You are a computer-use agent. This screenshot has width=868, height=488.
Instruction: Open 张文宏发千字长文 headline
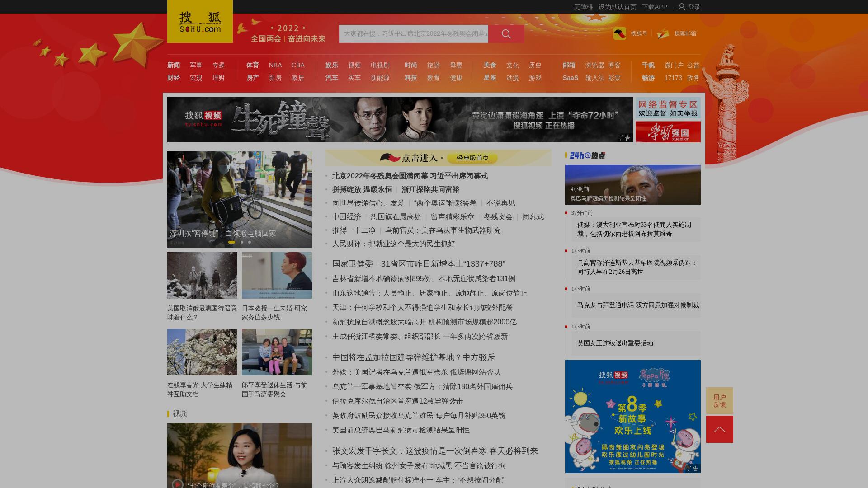point(435,451)
